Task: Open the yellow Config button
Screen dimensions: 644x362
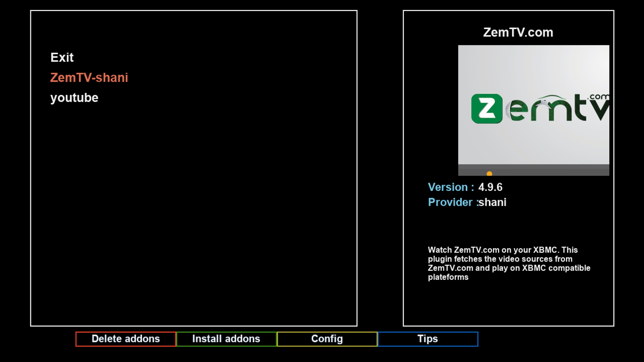Action: (327, 339)
